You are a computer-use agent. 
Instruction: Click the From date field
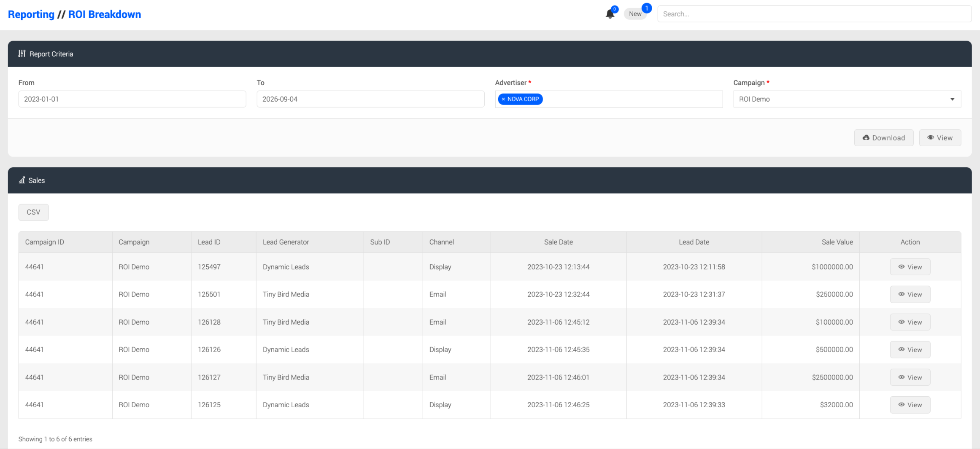(132, 99)
